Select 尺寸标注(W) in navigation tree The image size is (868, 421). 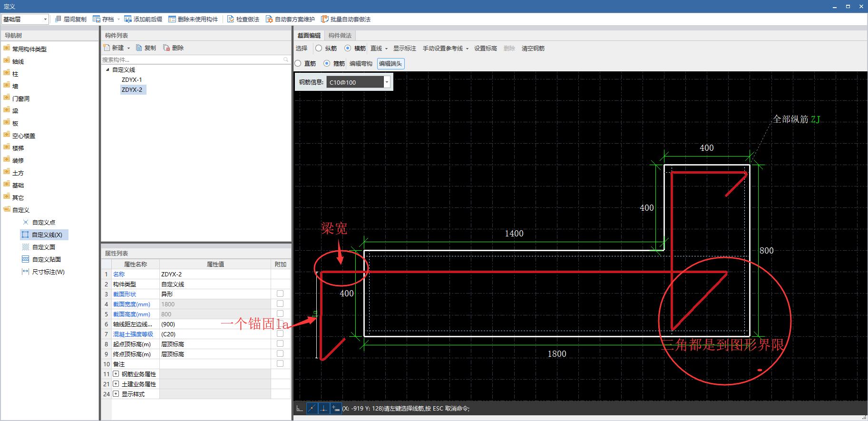tap(43, 272)
